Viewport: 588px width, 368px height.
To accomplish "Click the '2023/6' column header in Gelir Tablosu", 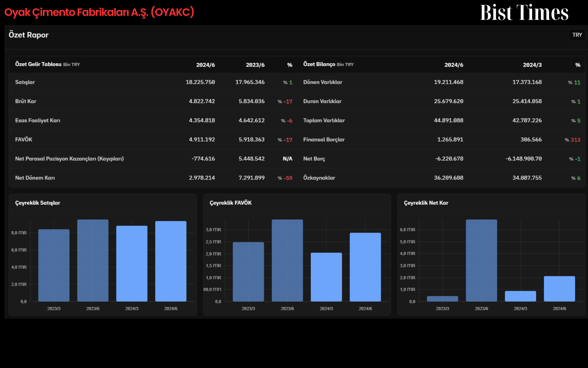I will pos(255,65).
